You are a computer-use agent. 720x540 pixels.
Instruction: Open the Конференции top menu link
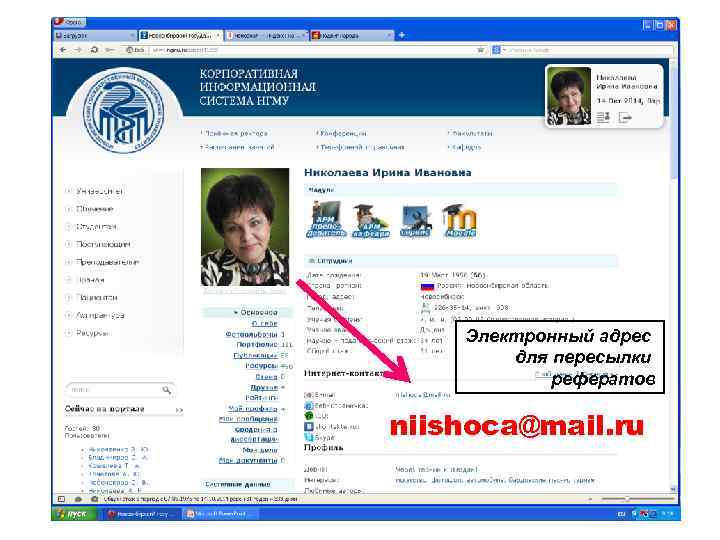pyautogui.click(x=341, y=134)
